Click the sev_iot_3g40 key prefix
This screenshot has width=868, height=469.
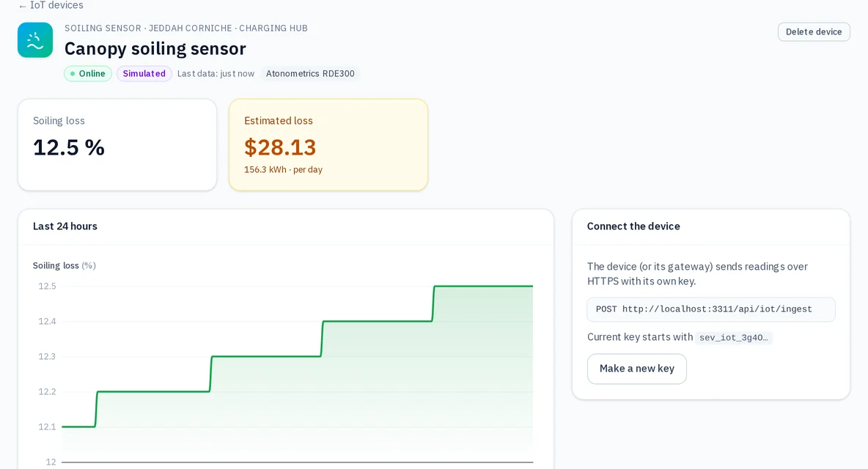[x=734, y=337]
